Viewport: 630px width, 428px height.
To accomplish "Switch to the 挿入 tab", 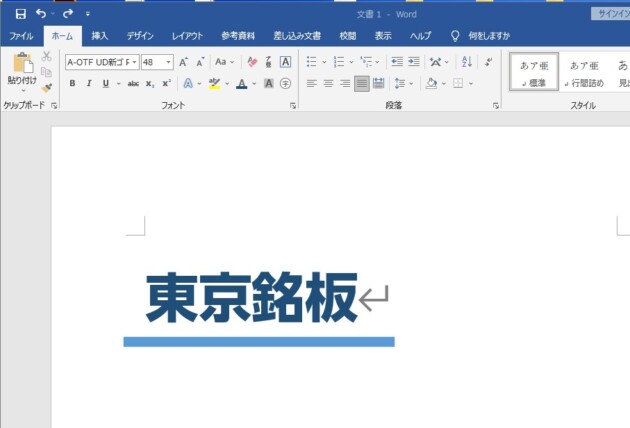I will pyautogui.click(x=100, y=36).
